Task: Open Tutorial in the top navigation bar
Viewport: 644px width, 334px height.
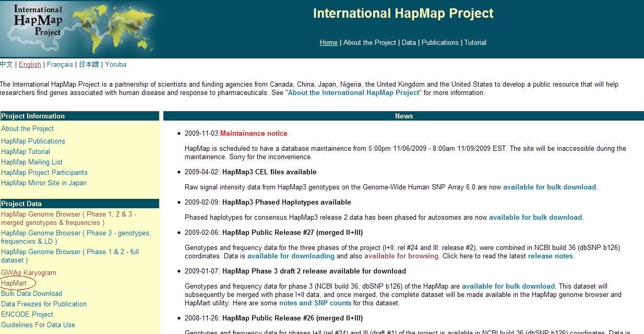Action: (475, 43)
